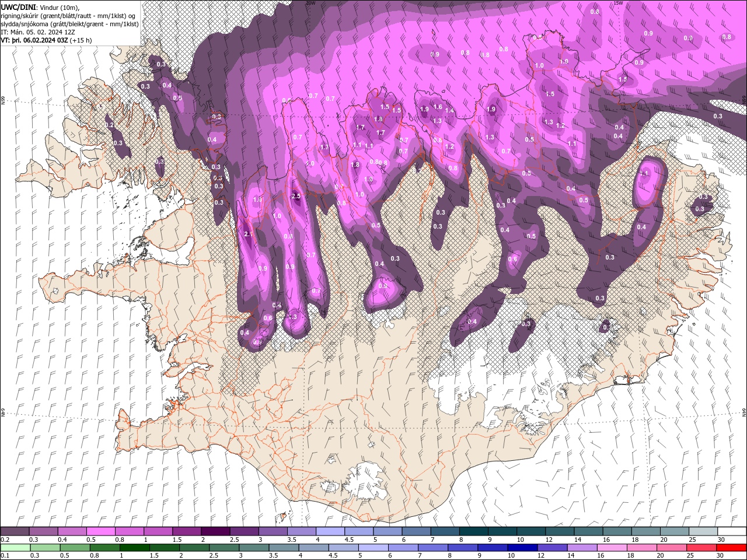Screen dimensions: 747x560
Task: Click the snow legend swatch between 1 and 1.5
Action: [x=158, y=531]
